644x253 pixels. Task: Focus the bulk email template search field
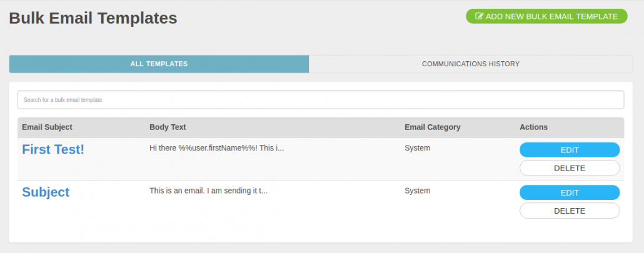click(x=321, y=100)
